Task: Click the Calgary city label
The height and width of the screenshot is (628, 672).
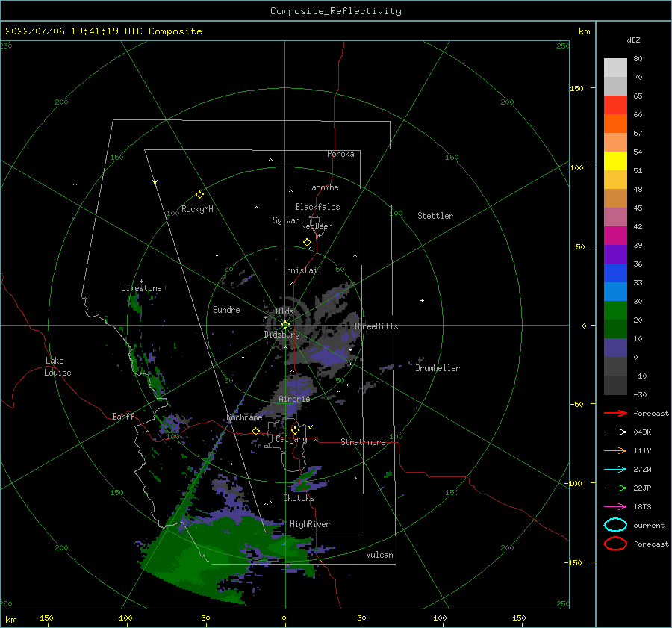Action: pos(291,439)
